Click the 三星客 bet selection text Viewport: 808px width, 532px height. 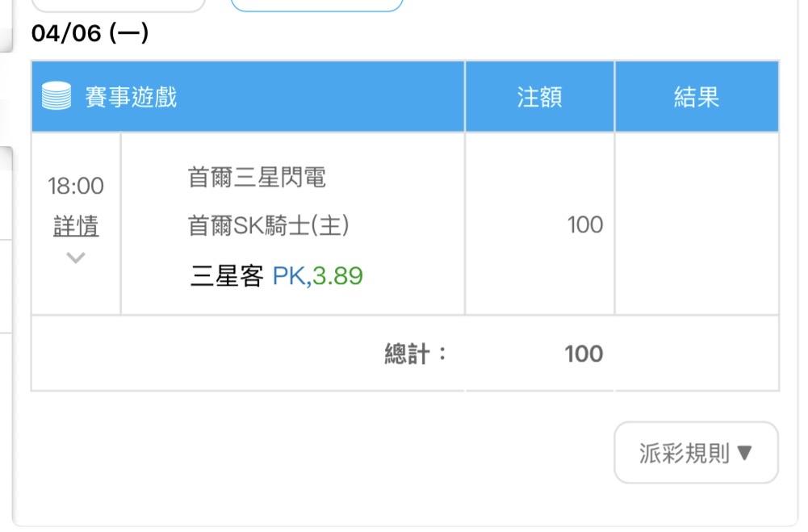(227, 276)
